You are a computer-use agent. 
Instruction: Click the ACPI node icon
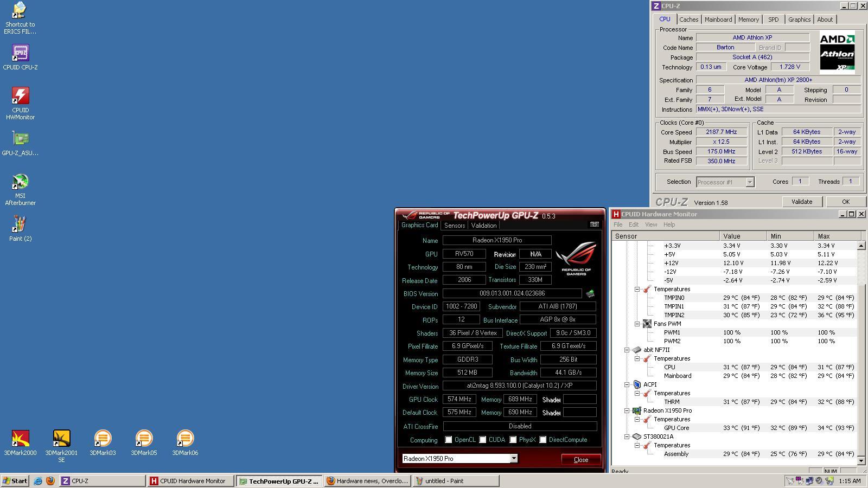tap(637, 384)
